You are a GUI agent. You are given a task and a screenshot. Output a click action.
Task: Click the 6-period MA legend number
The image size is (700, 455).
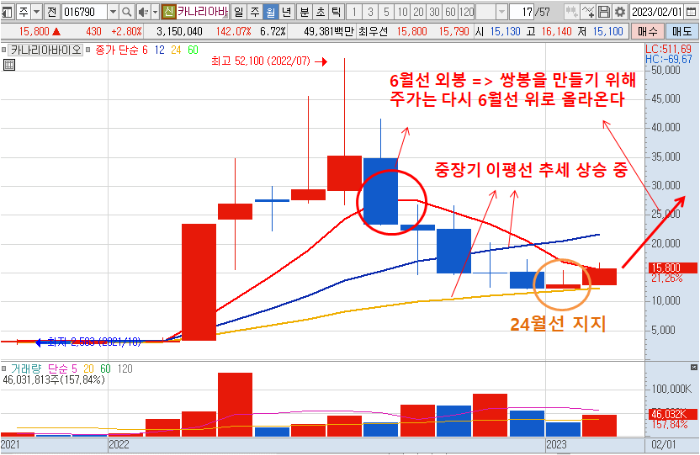tap(145, 50)
